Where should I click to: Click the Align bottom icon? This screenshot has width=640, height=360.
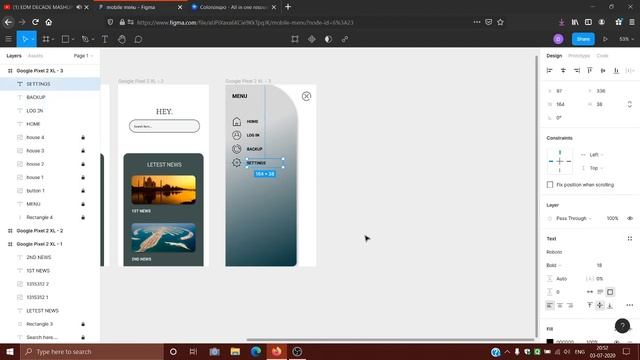[616, 71]
